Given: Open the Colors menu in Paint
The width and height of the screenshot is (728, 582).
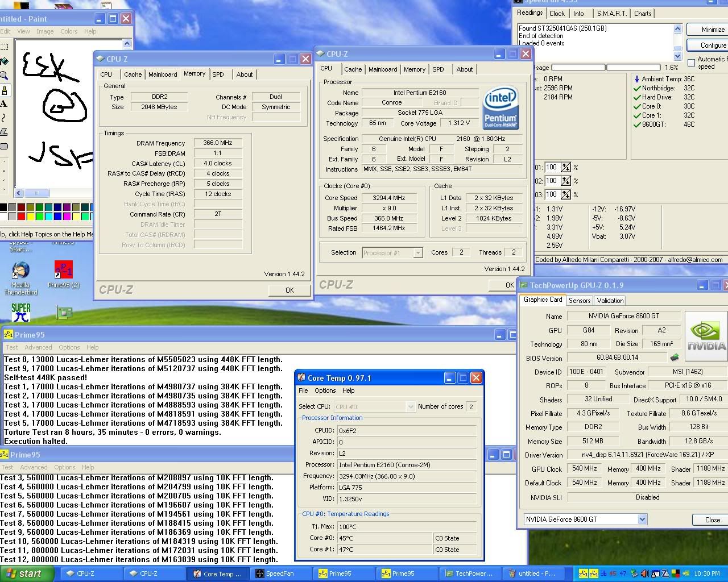Looking at the screenshot, I should click(x=69, y=31).
